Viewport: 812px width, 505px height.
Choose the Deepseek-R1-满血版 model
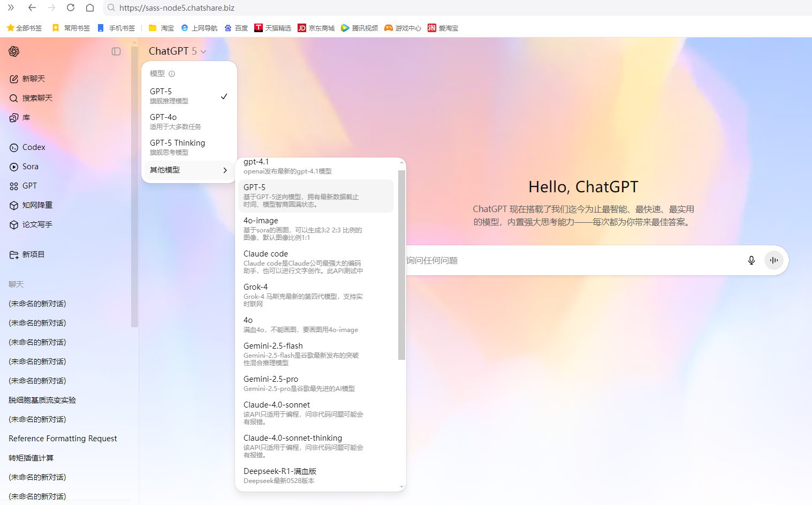pos(316,476)
